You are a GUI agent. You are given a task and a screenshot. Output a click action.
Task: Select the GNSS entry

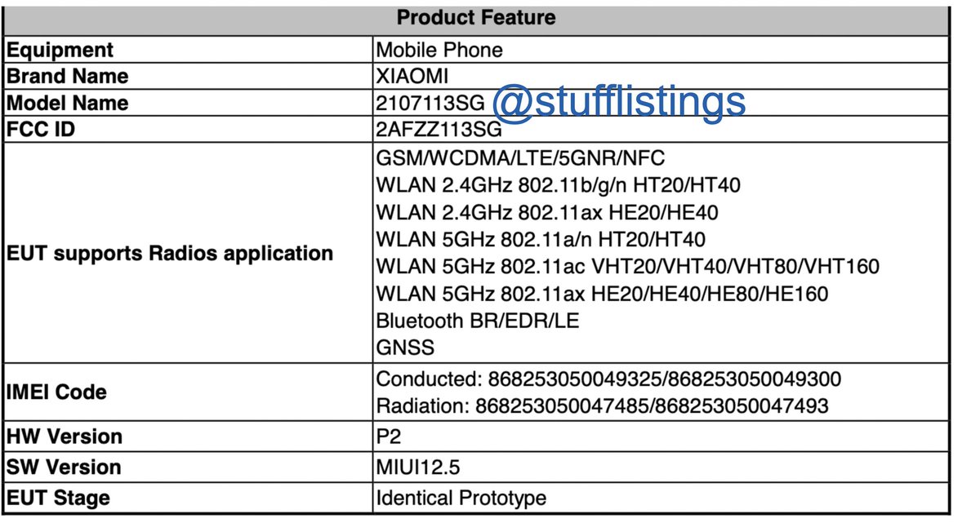[x=405, y=348]
